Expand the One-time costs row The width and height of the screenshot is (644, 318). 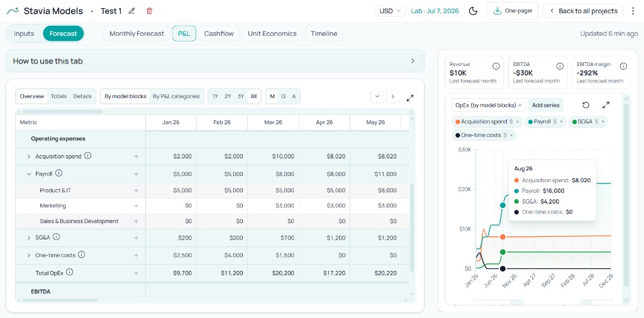pyautogui.click(x=29, y=255)
